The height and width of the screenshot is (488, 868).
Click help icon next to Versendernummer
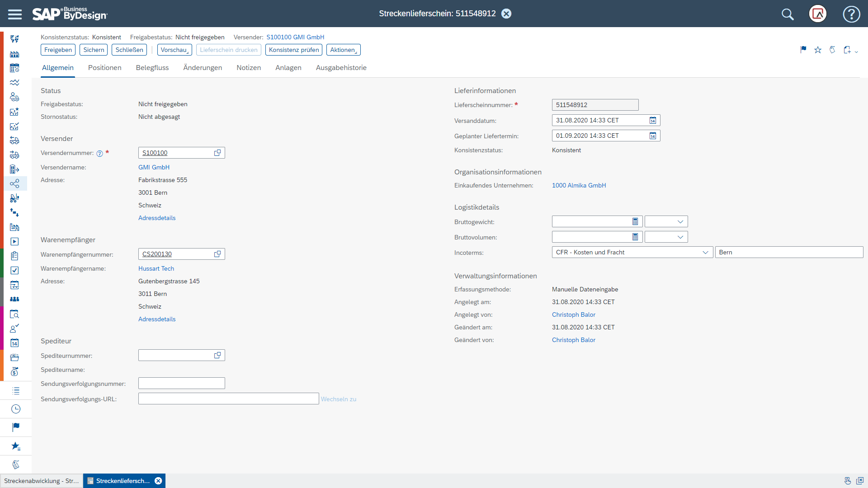tap(100, 154)
